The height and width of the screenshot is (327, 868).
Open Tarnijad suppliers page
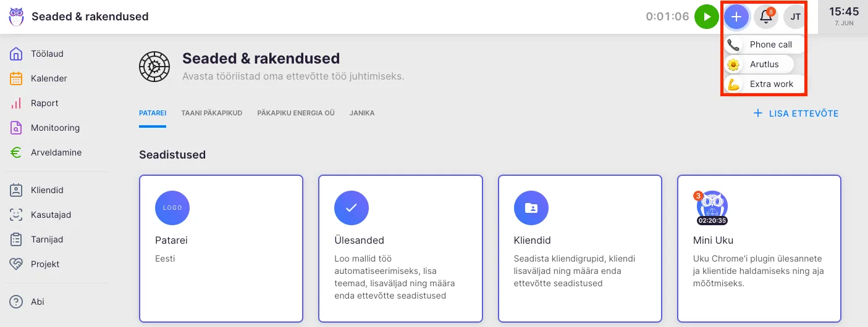(x=47, y=239)
